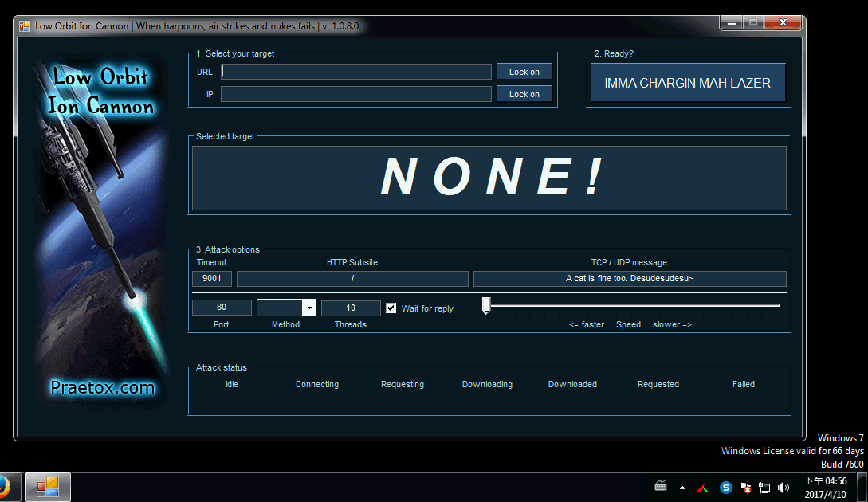Click the Downloading status column label
The image size is (868, 502).
tap(487, 384)
